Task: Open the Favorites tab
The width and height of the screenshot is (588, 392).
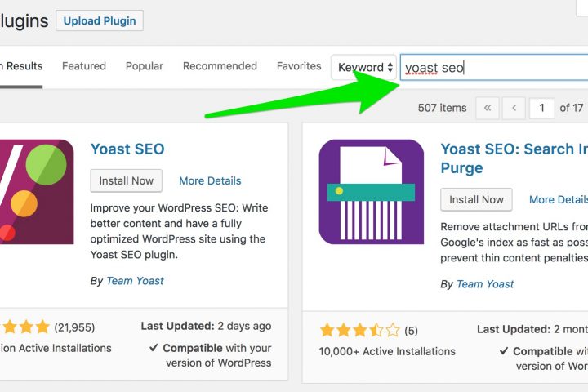Action: 299,66
